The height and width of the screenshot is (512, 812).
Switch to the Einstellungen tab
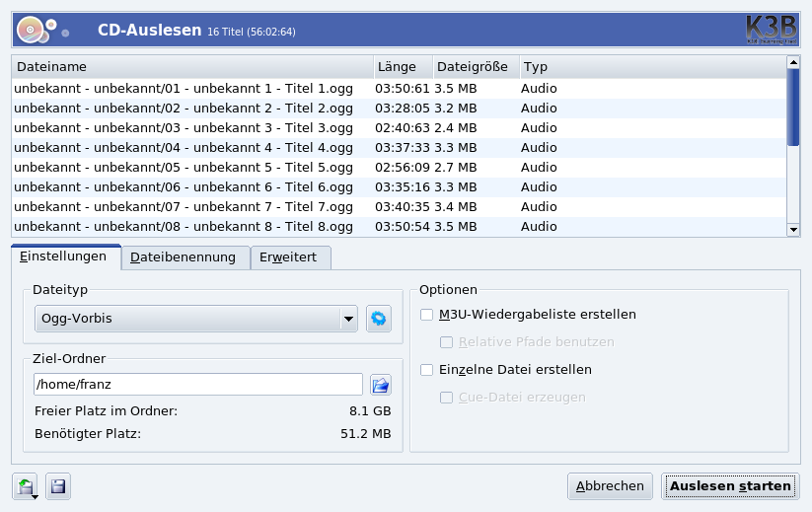pos(66,256)
